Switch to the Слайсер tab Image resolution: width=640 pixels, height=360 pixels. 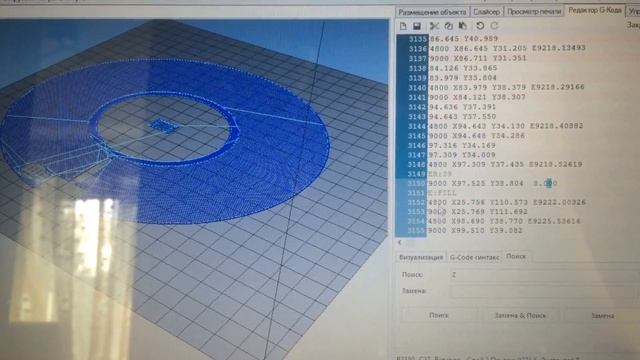pyautogui.click(x=487, y=12)
